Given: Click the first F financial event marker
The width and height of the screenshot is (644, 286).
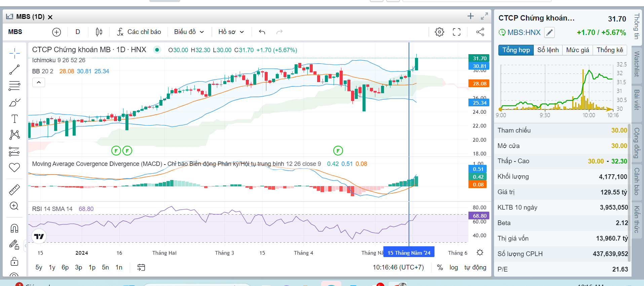Looking at the screenshot, I should tap(116, 151).
